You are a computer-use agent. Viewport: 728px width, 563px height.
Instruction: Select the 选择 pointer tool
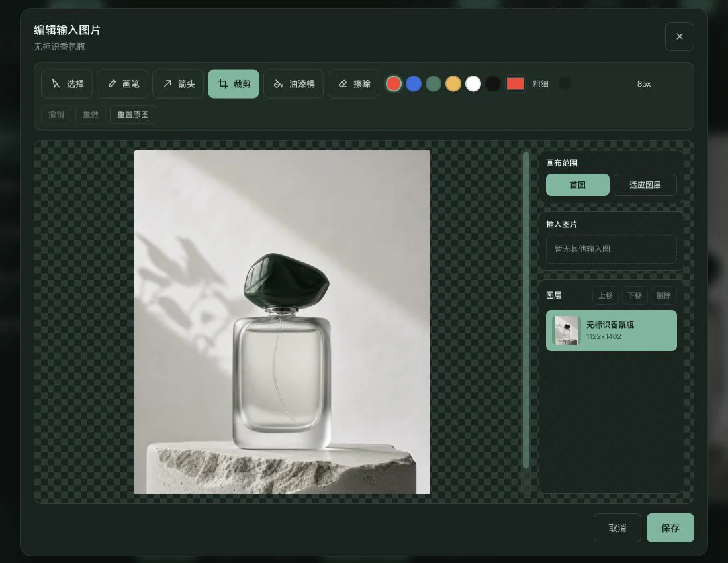point(67,83)
